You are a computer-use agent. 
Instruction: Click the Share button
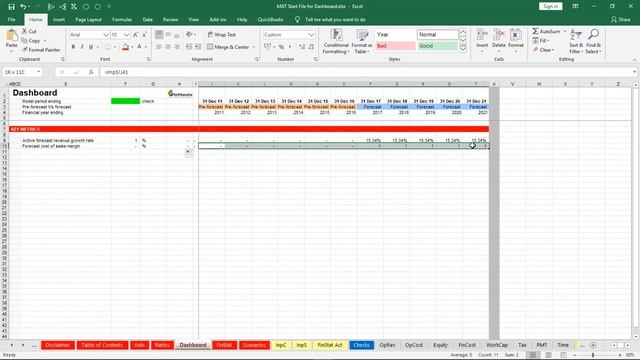[x=621, y=20]
